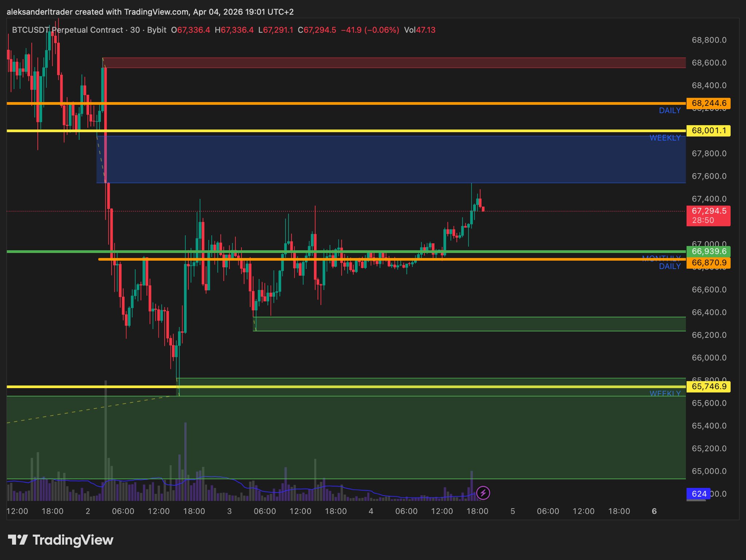
Task: Click the orange 66,870.9 price label
Action: click(x=708, y=263)
